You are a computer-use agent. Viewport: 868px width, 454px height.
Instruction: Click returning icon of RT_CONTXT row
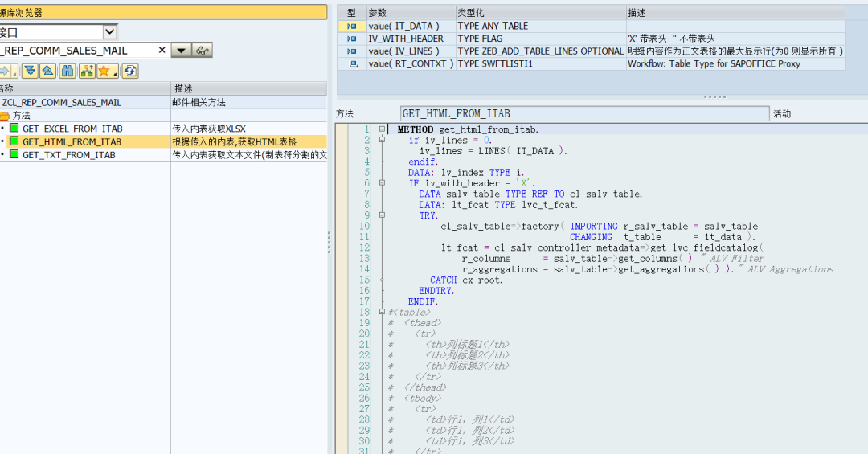[x=353, y=64]
